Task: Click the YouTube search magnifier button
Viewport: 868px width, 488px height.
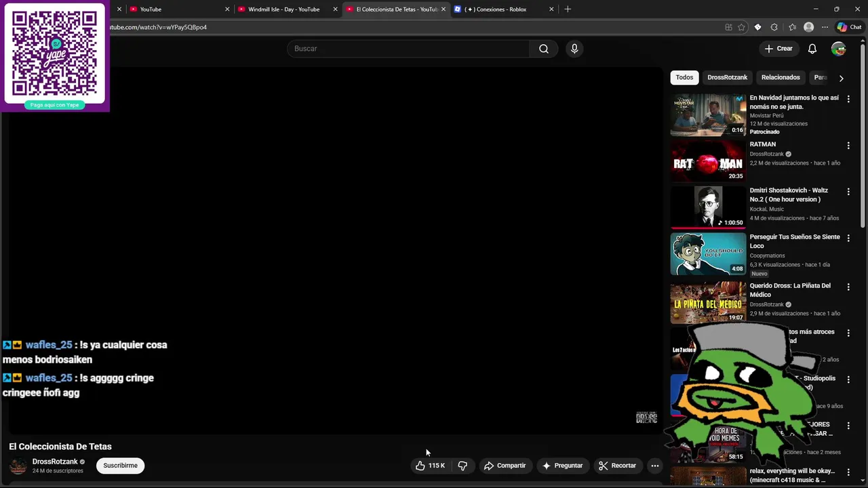Action: click(x=543, y=49)
